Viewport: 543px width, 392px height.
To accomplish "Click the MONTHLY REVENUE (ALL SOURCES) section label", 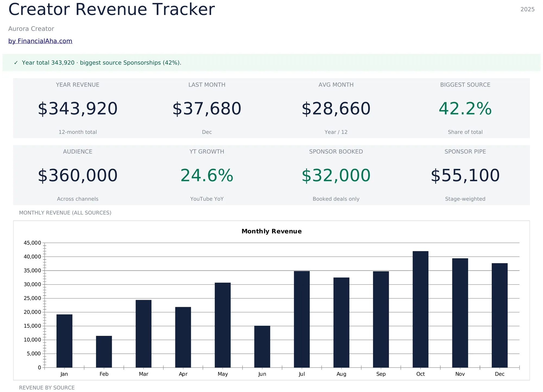I will point(65,213).
